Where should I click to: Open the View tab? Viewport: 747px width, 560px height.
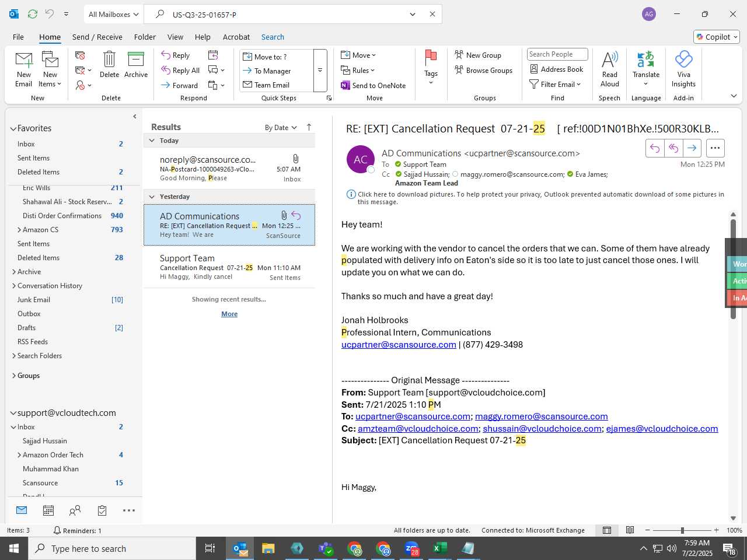click(x=175, y=37)
